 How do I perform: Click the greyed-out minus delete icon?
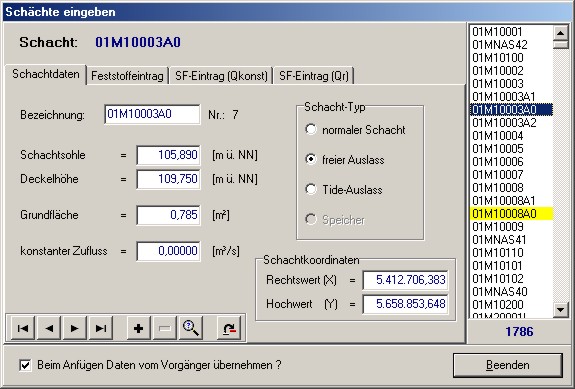pyautogui.click(x=165, y=328)
